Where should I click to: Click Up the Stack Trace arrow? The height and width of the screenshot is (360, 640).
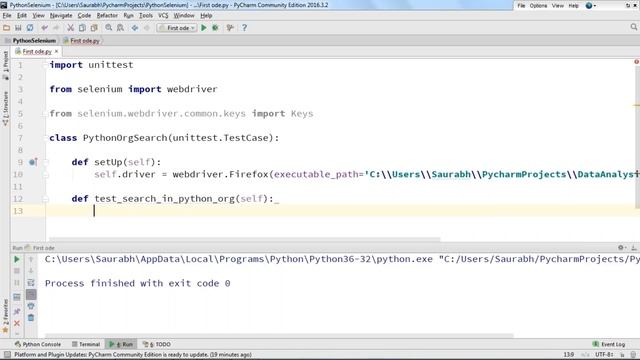pos(31,259)
